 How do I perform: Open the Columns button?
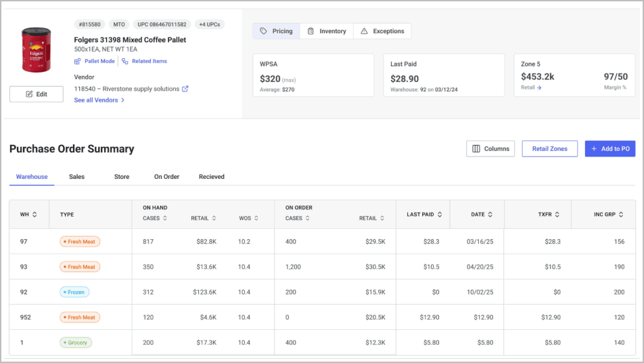pos(490,149)
